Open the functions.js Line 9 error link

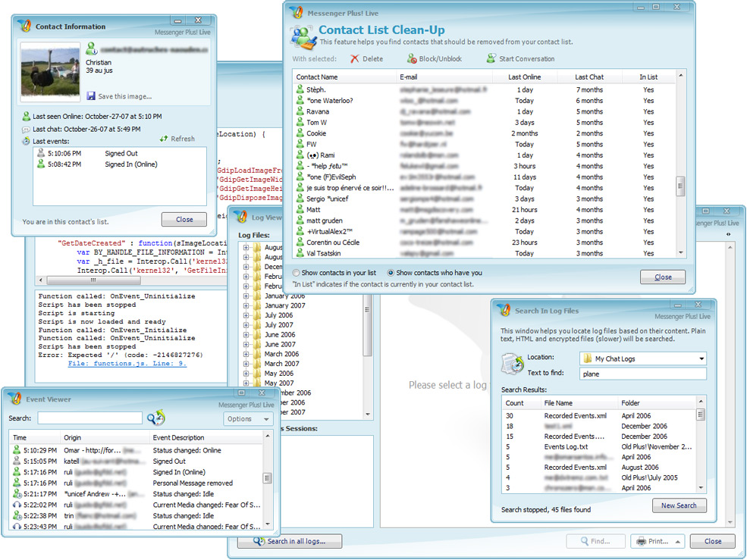coord(127,364)
